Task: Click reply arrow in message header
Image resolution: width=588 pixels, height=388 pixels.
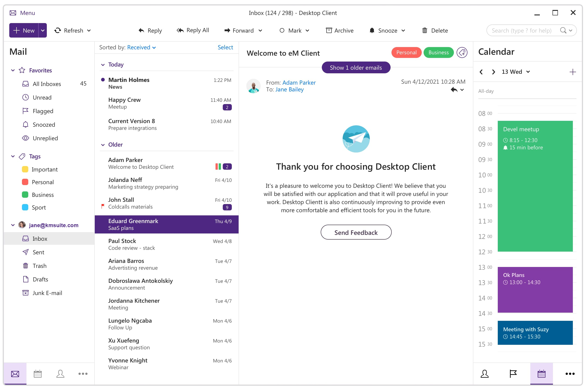Action: point(454,90)
